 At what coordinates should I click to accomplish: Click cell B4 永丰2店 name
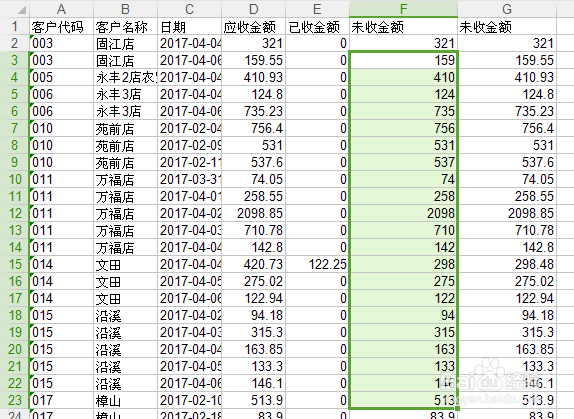126,77
